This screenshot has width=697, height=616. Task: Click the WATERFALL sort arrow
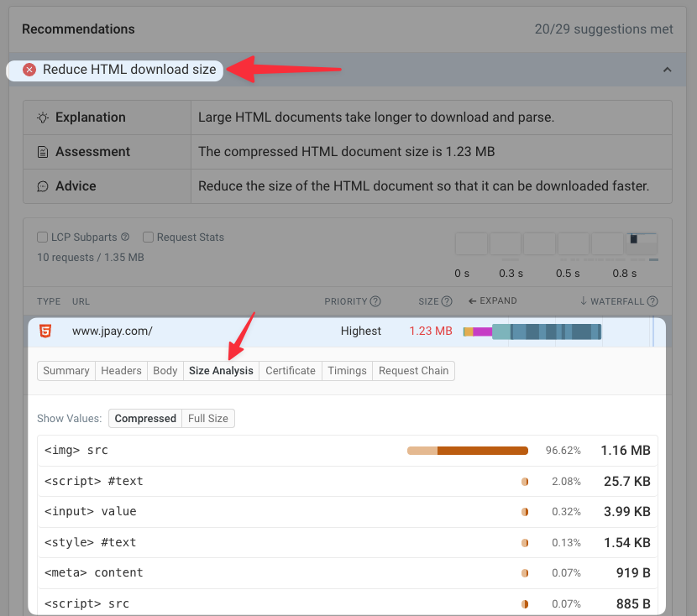(584, 300)
